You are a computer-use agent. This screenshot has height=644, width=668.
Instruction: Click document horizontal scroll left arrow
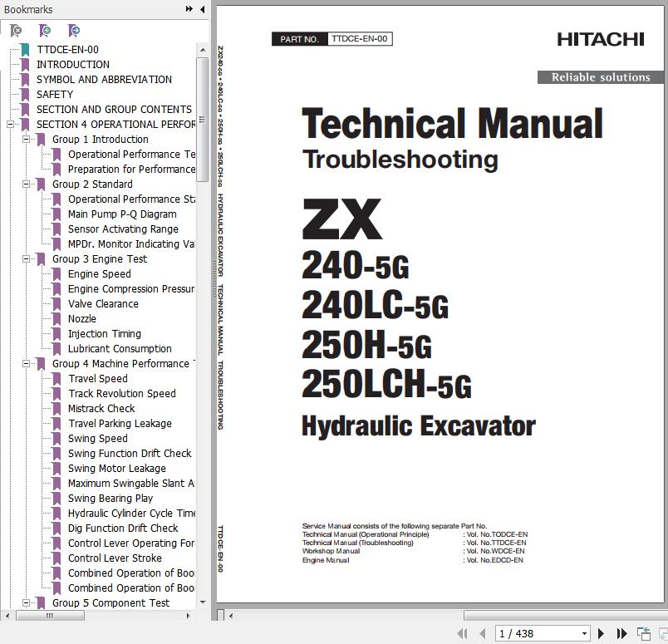[x=231, y=616]
